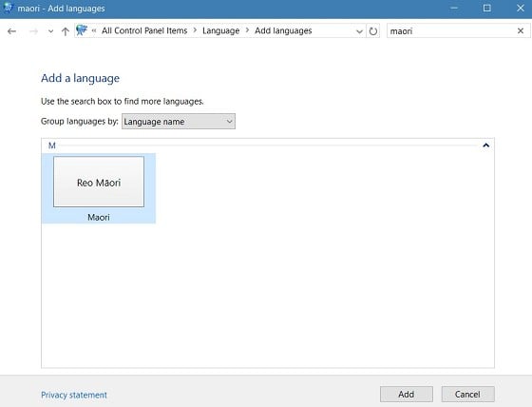Click the Cancel button
Viewport: 532px width, 407px height.
pos(467,394)
